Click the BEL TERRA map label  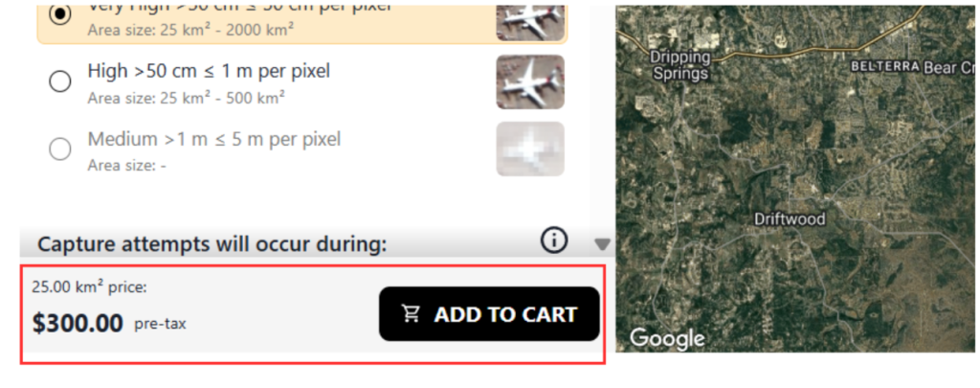click(x=885, y=67)
